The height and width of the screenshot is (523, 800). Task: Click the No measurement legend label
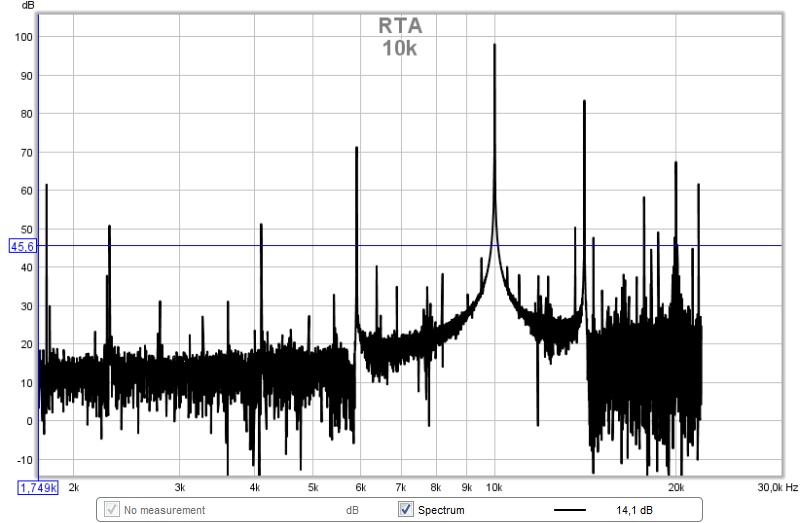click(164, 510)
